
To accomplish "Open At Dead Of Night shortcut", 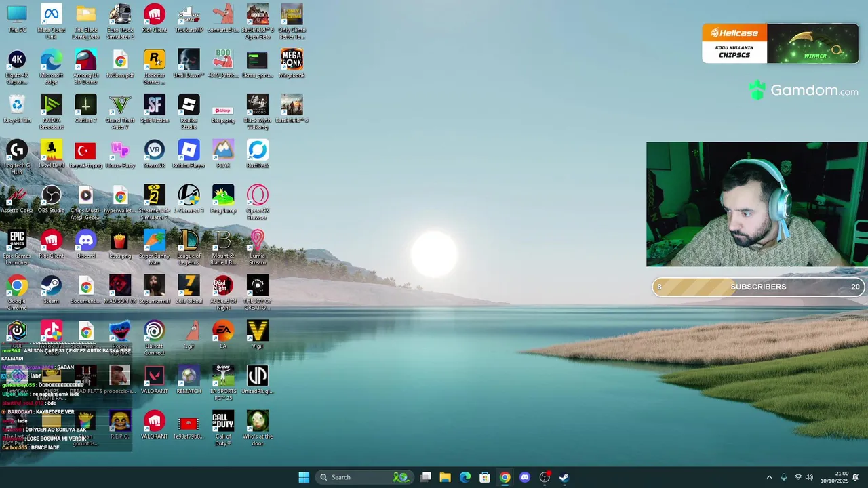I will coord(223,292).
